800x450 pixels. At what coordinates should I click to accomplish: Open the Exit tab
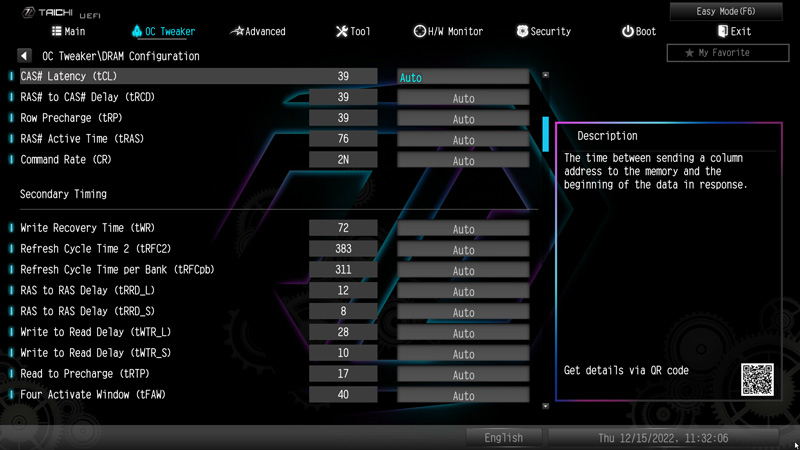point(734,32)
